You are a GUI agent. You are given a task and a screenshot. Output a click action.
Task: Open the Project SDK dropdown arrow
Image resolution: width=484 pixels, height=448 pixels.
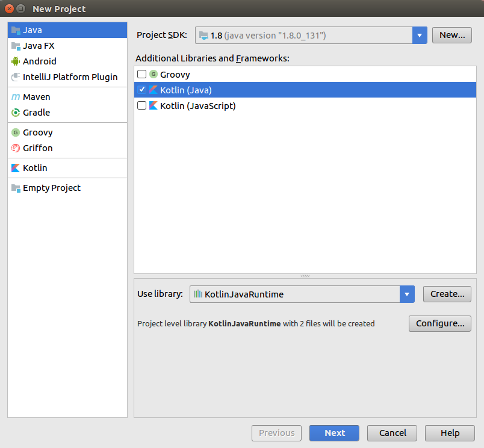click(420, 36)
